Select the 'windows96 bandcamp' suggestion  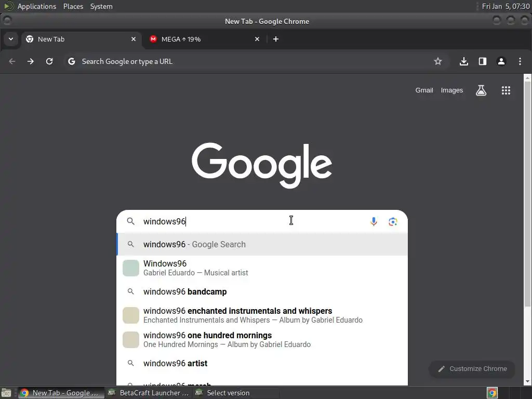tap(262, 291)
